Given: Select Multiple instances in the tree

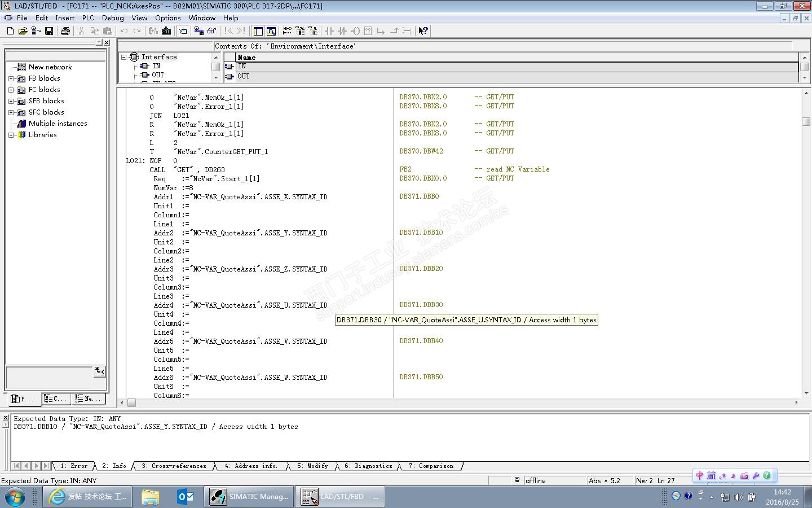Looking at the screenshot, I should coord(58,124).
